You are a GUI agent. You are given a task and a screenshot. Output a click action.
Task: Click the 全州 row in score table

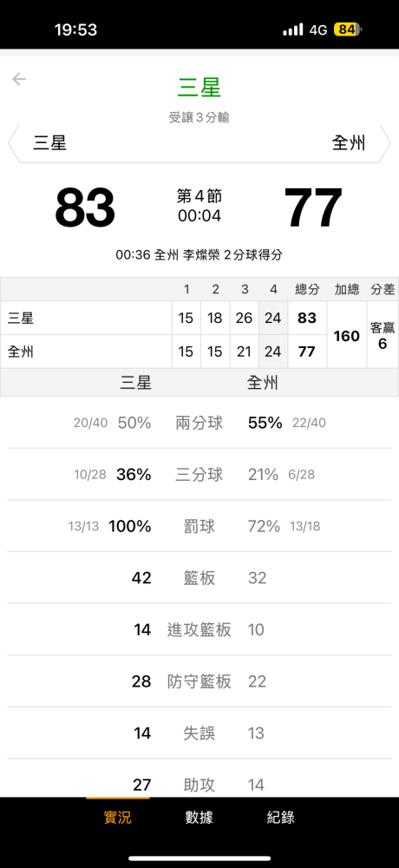pyautogui.click(x=163, y=352)
